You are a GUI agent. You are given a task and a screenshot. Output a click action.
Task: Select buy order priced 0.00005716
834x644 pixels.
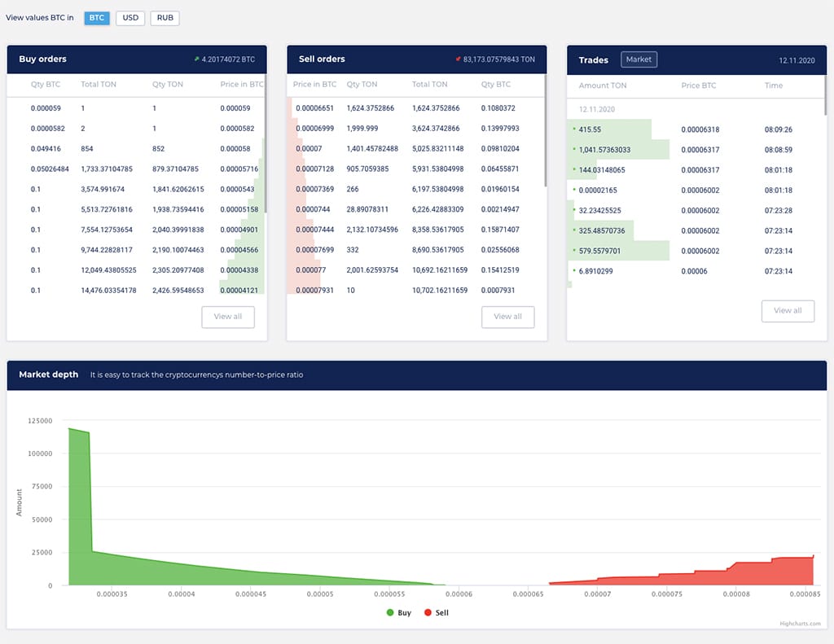pyautogui.click(x=136, y=169)
